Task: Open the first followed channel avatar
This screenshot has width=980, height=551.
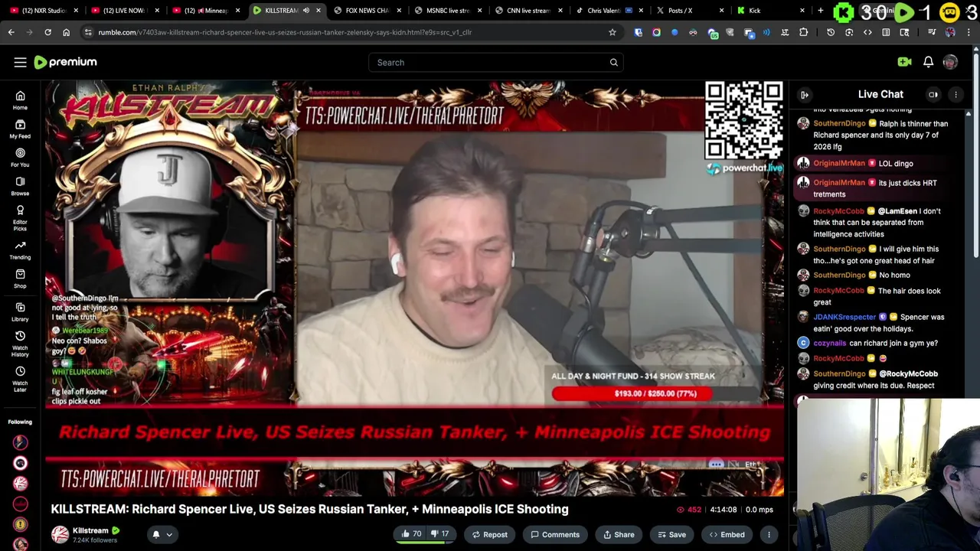Action: tap(20, 442)
